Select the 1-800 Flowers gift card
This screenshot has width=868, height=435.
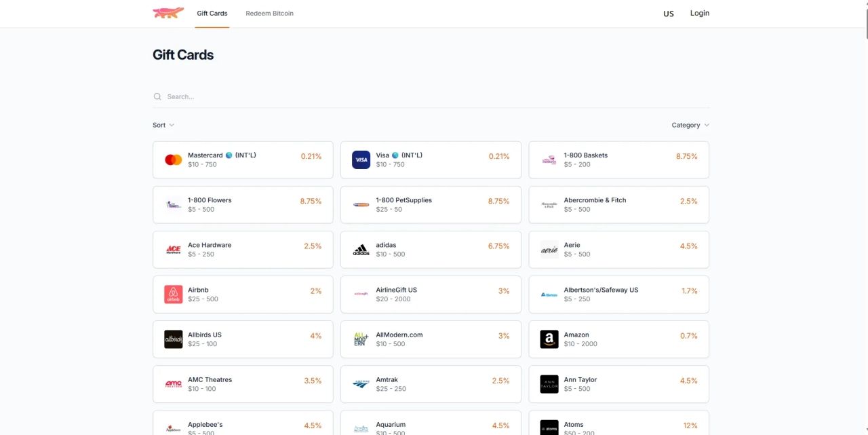pyautogui.click(x=243, y=204)
